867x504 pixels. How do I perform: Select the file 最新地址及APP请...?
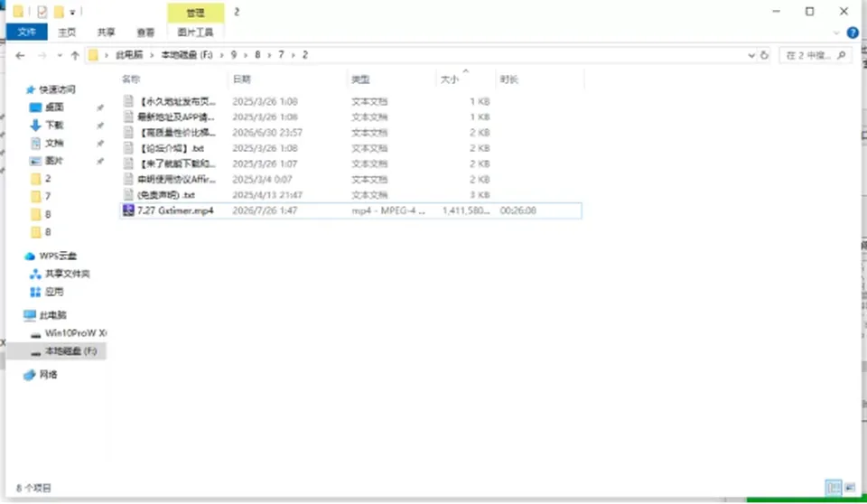175,117
